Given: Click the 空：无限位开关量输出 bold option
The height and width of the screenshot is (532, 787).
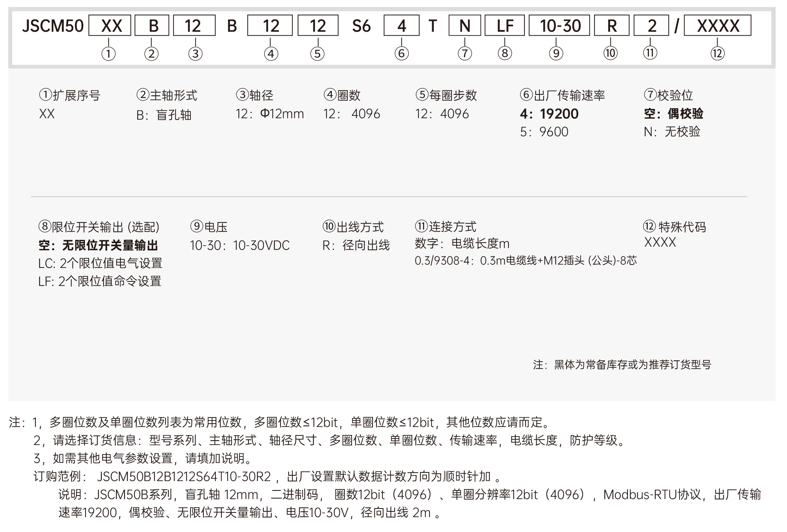Looking at the screenshot, I should [x=98, y=246].
